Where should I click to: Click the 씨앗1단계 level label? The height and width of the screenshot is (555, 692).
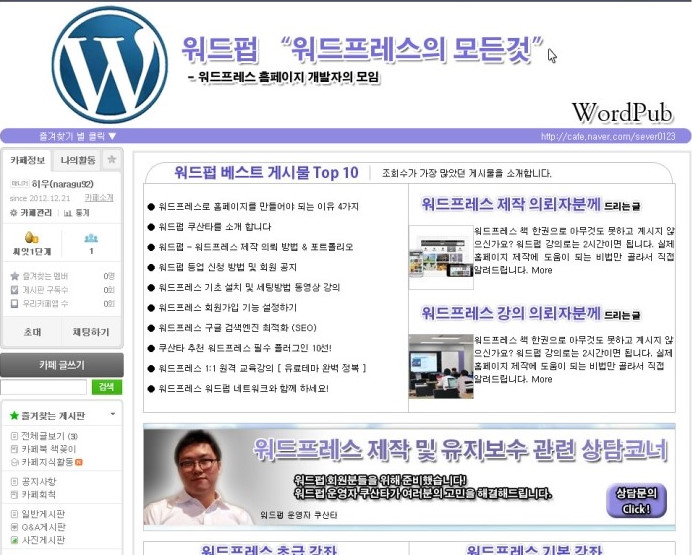click(x=32, y=252)
